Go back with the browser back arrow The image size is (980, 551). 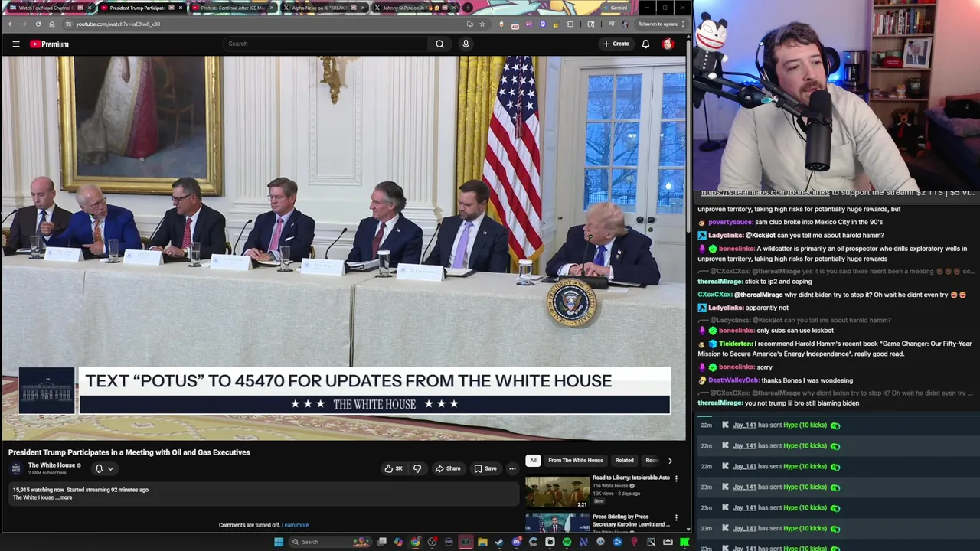(x=11, y=24)
